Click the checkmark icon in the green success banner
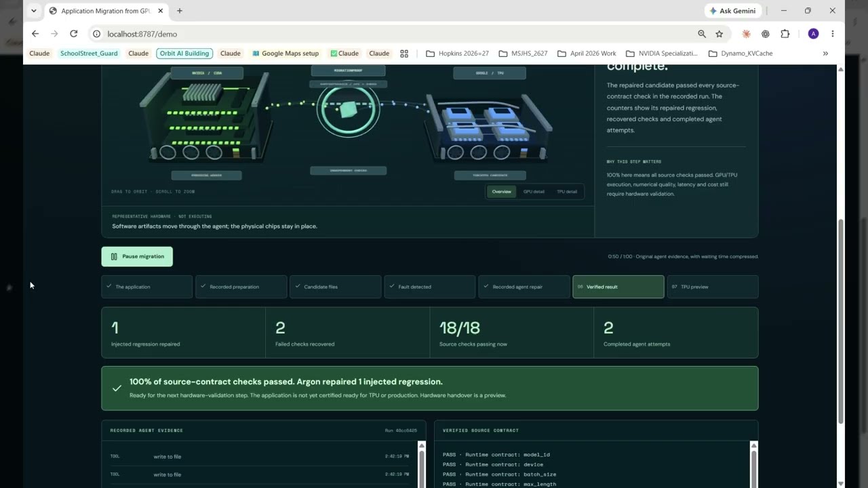Screen dimensions: 868x488 click(x=117, y=388)
